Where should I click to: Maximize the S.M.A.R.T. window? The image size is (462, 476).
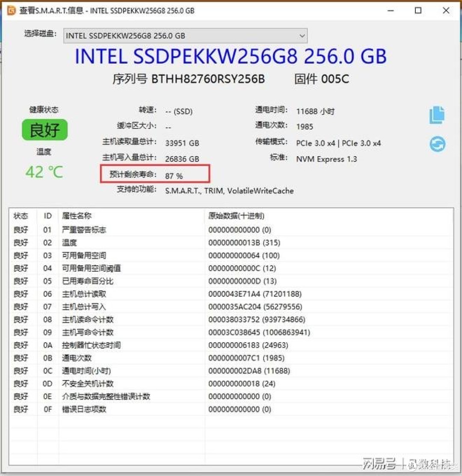(x=418, y=11)
